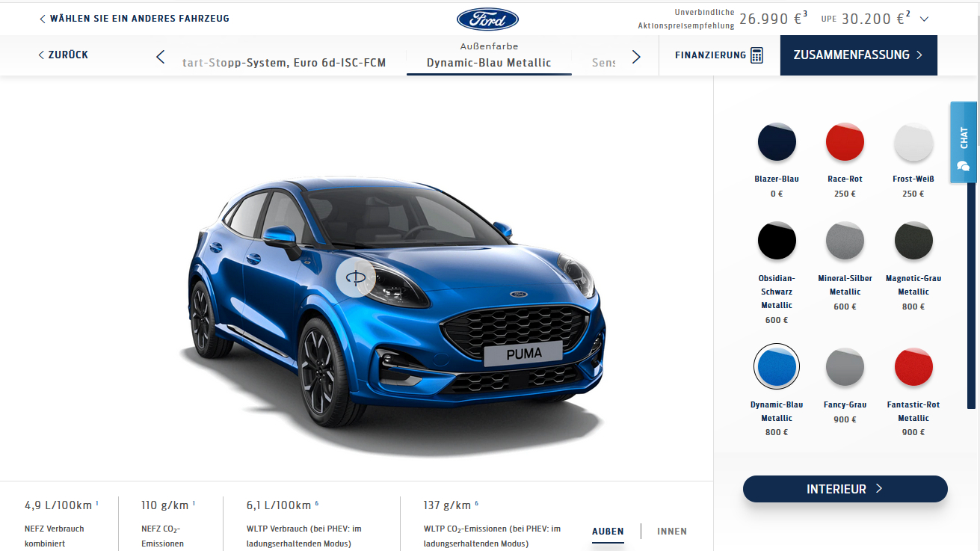
Task: Click the 6,1 L/100km WLTP value
Action: [x=279, y=505]
